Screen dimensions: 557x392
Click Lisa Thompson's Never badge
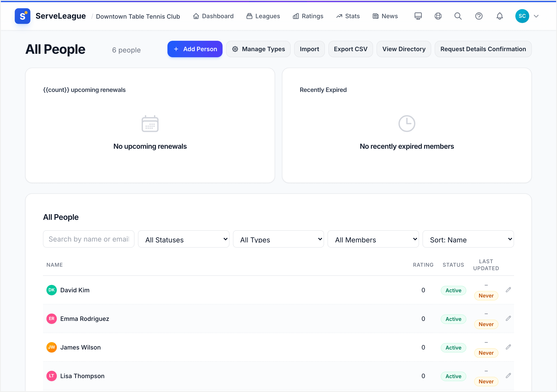coord(486,381)
